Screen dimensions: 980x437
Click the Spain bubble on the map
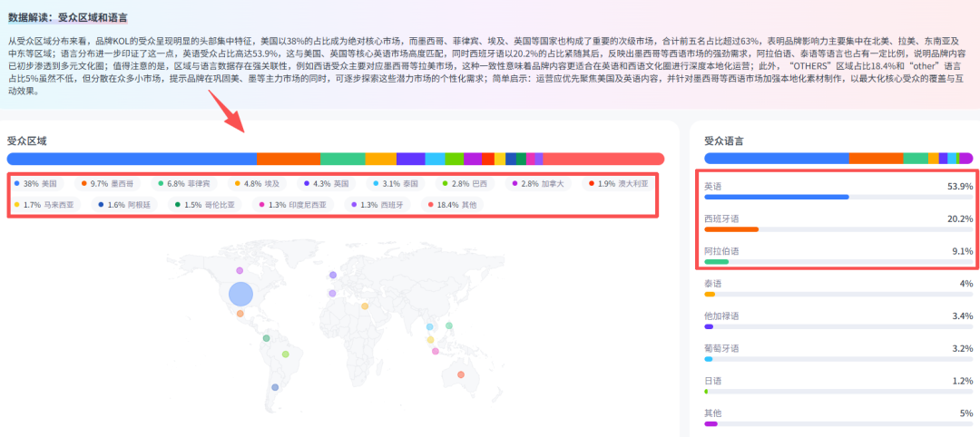pyautogui.click(x=332, y=294)
